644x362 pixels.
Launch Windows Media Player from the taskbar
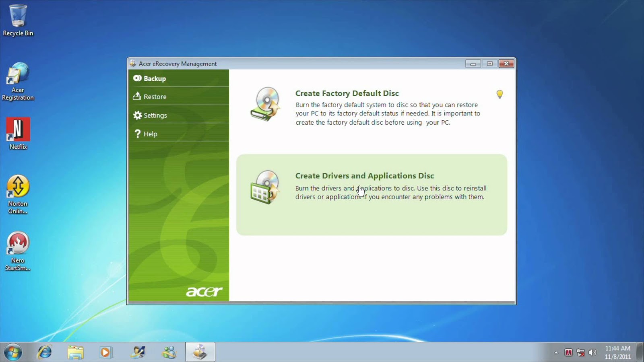point(105,352)
